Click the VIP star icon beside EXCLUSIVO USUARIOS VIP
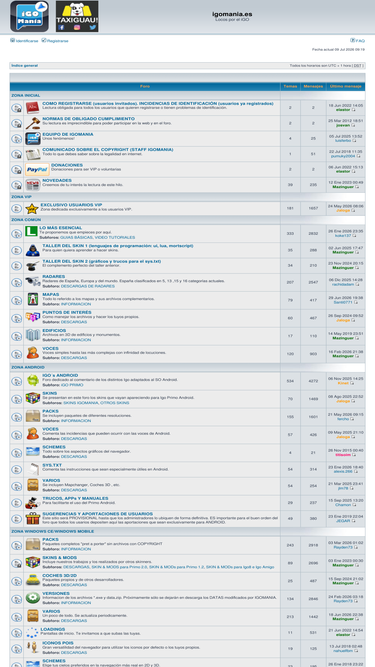 point(32,209)
